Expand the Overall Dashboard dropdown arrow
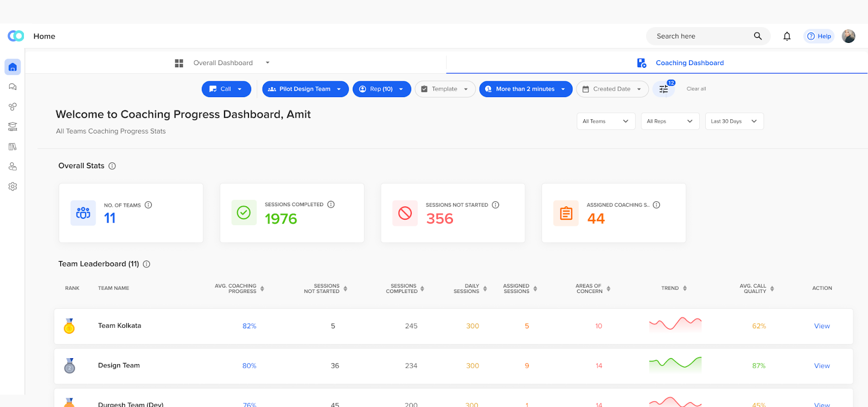The image size is (868, 407). 267,63
